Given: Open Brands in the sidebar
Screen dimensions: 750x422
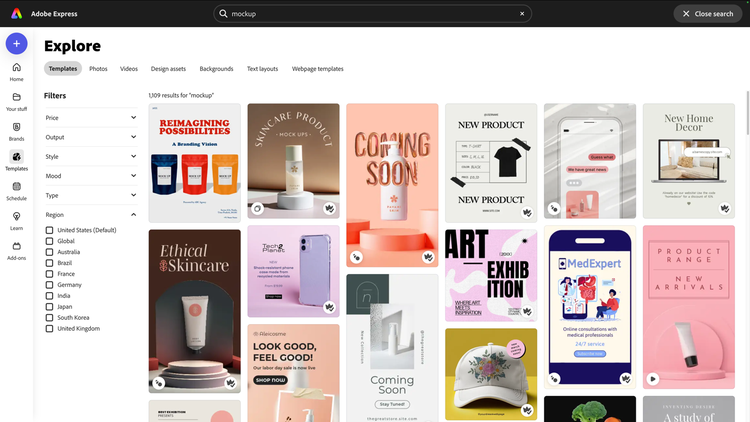Looking at the screenshot, I should click(x=16, y=132).
